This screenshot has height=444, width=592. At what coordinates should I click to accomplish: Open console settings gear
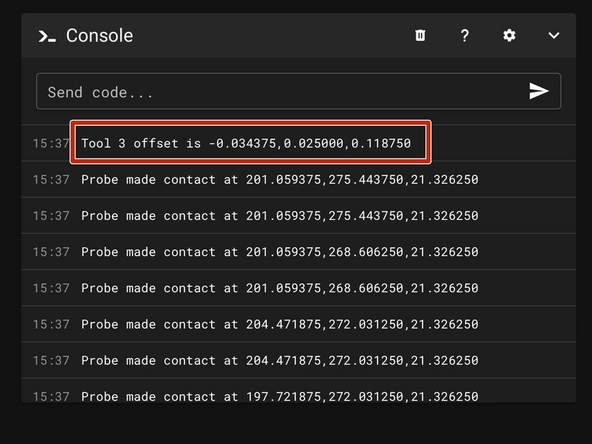coord(509,35)
